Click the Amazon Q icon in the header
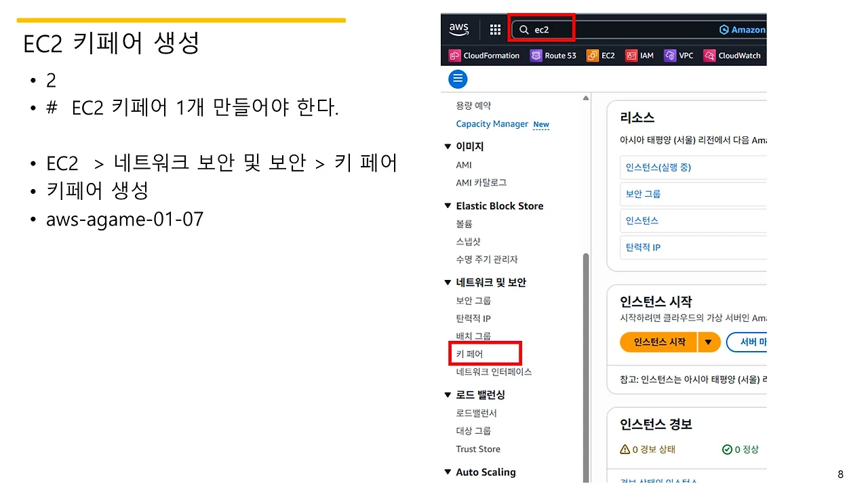 tap(726, 29)
